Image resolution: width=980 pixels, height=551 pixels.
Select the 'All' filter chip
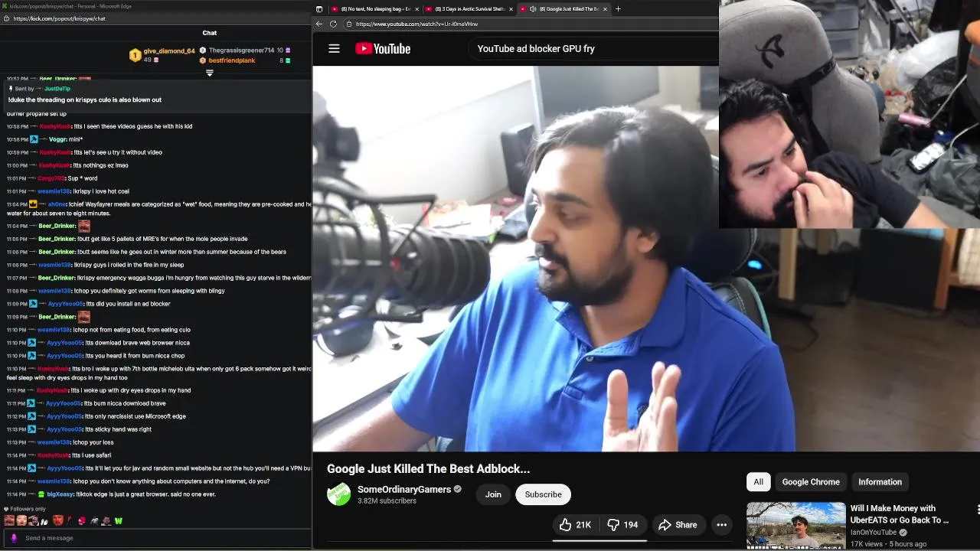click(x=758, y=482)
